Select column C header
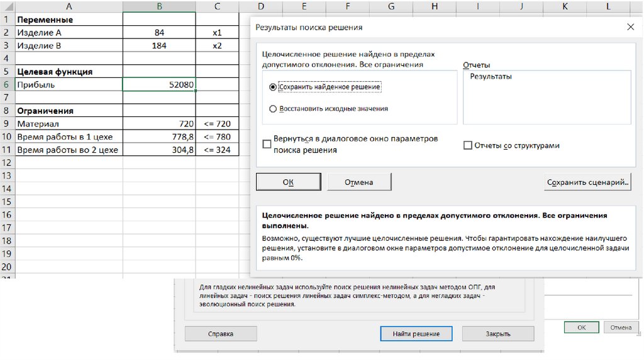 click(x=217, y=6)
